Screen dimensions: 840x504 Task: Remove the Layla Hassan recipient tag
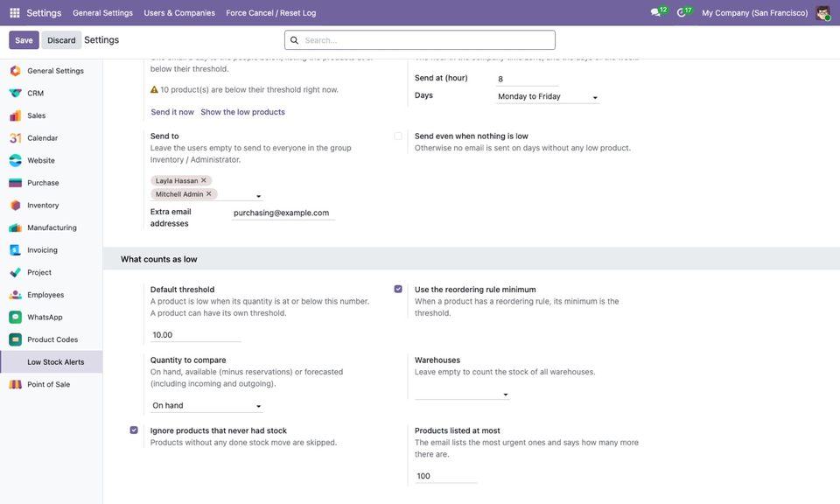point(204,180)
